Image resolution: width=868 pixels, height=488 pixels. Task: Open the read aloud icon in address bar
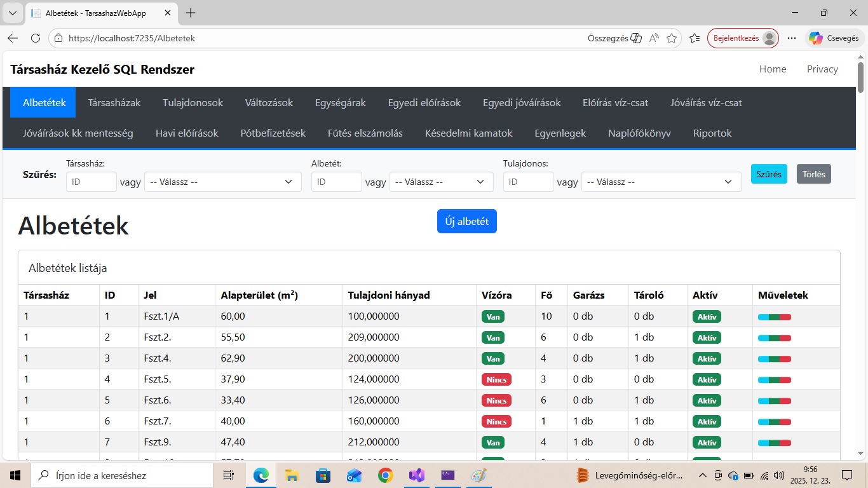tap(654, 38)
